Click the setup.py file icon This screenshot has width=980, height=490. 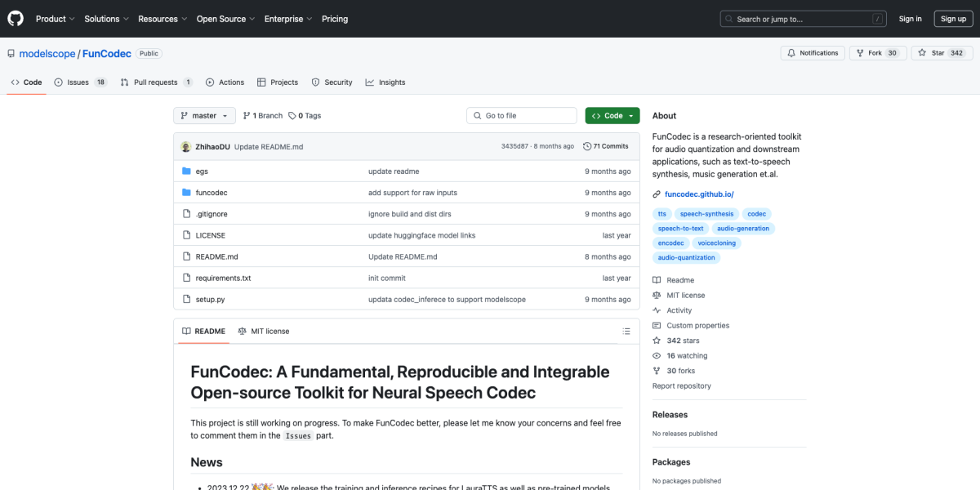click(x=186, y=300)
